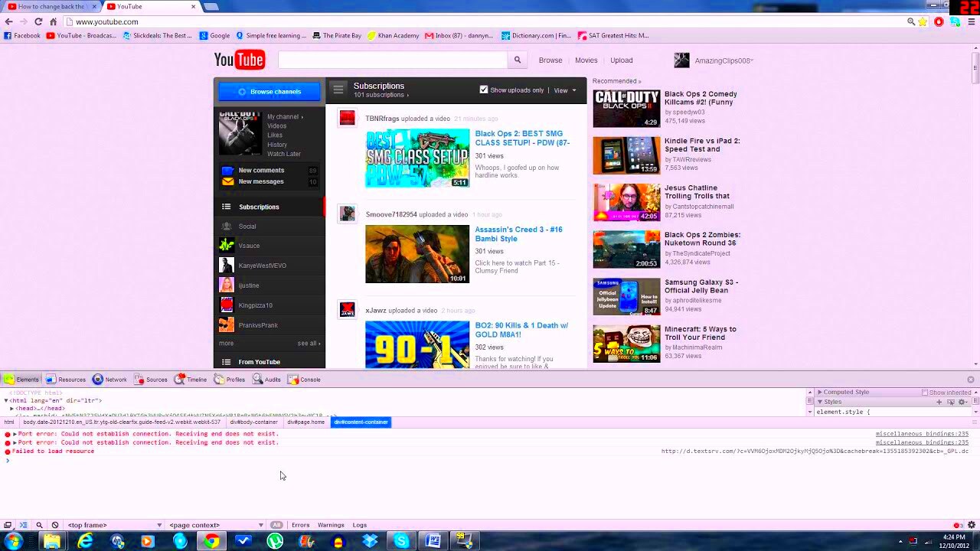Open the Elements panel in DevTools
The image size is (980, 551).
click(x=21, y=380)
